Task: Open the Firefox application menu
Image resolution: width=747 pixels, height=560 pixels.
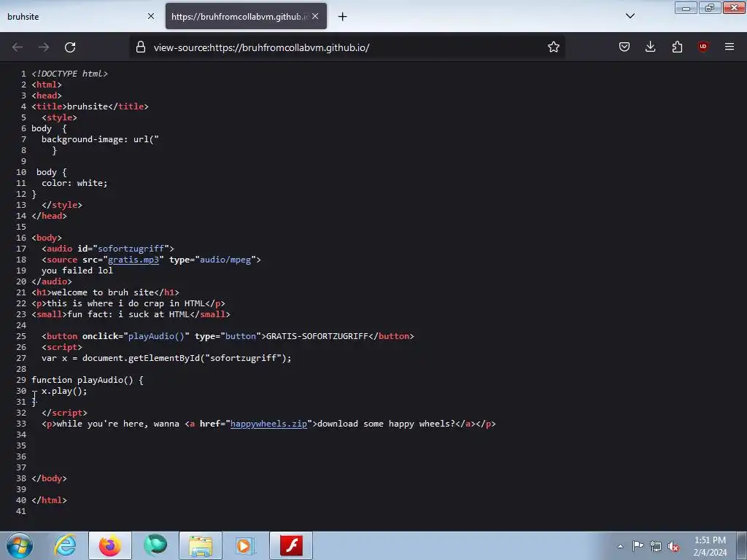Action: pyautogui.click(x=729, y=47)
